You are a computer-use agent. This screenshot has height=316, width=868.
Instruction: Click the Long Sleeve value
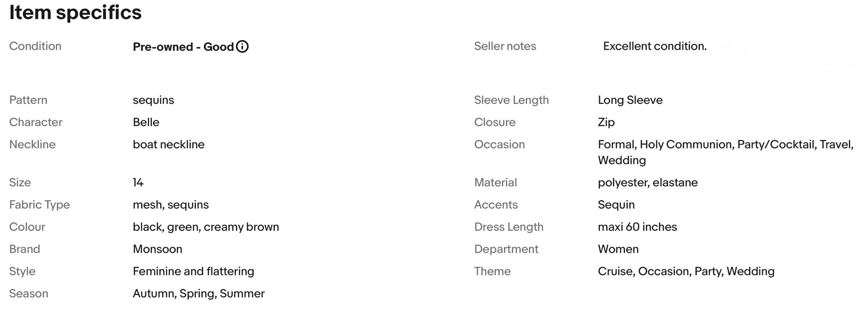click(x=630, y=100)
